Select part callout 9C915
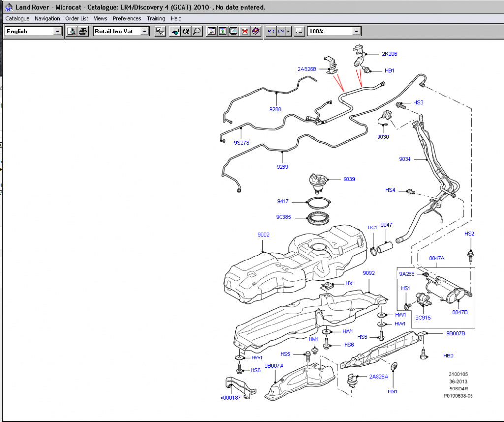 [x=423, y=318]
